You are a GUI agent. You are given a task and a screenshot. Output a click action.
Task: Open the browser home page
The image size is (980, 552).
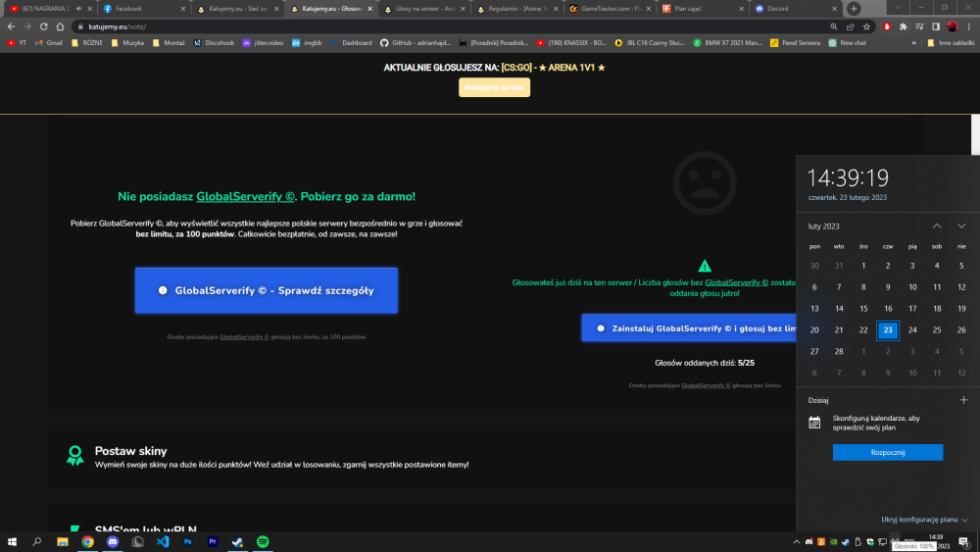pyautogui.click(x=60, y=26)
